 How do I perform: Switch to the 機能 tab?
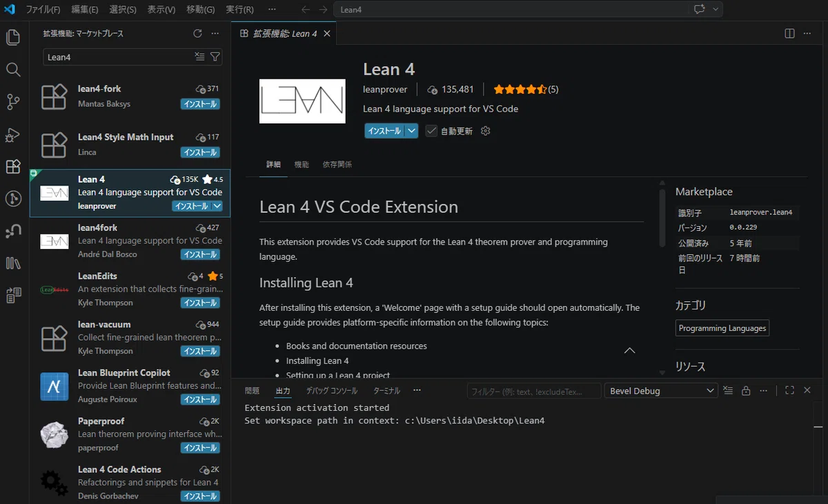(x=302, y=165)
